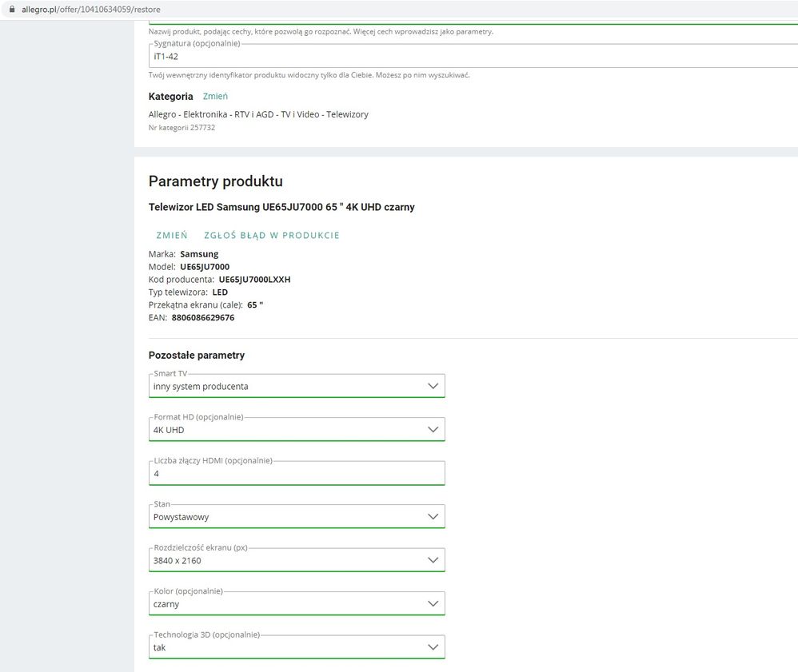Viewport: 798px width, 672px height.
Task: Select the allegro.pl URL in the address bar
Action: point(90,9)
